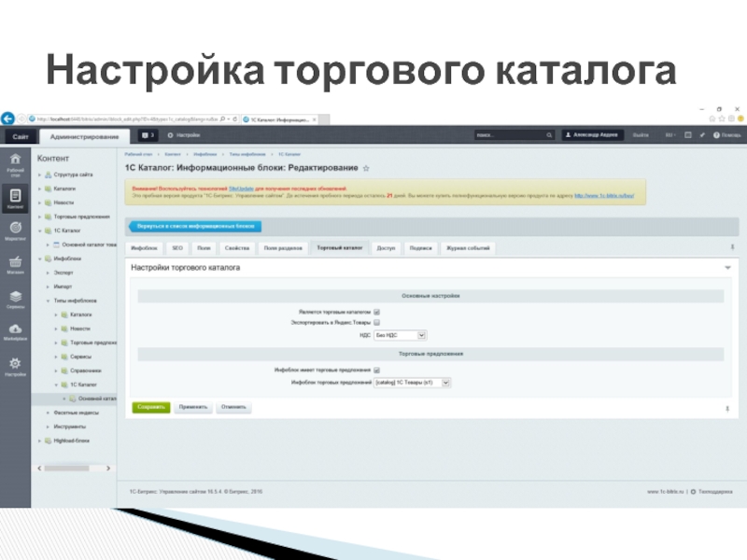Collapse Настройки торгового каталога panel arrow

pos(727,268)
